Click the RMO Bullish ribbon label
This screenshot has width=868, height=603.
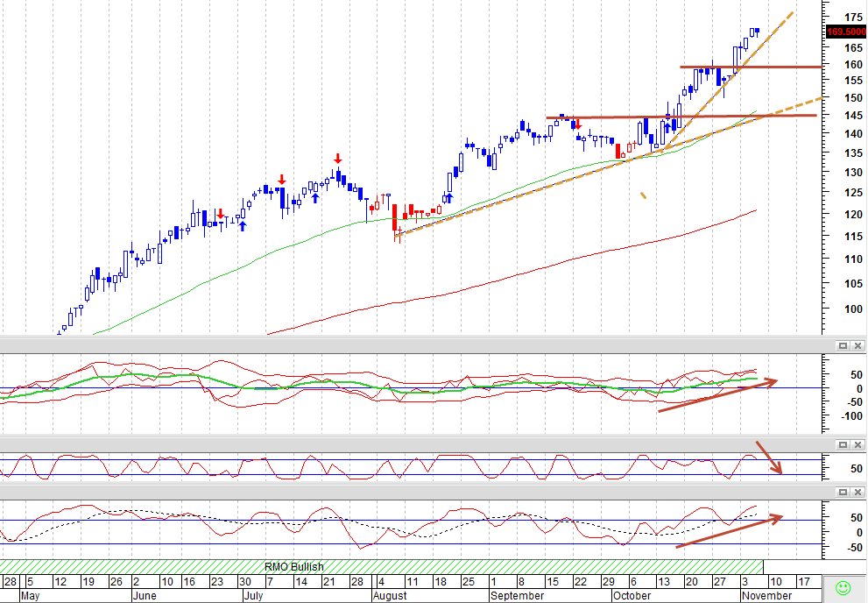tap(294, 566)
